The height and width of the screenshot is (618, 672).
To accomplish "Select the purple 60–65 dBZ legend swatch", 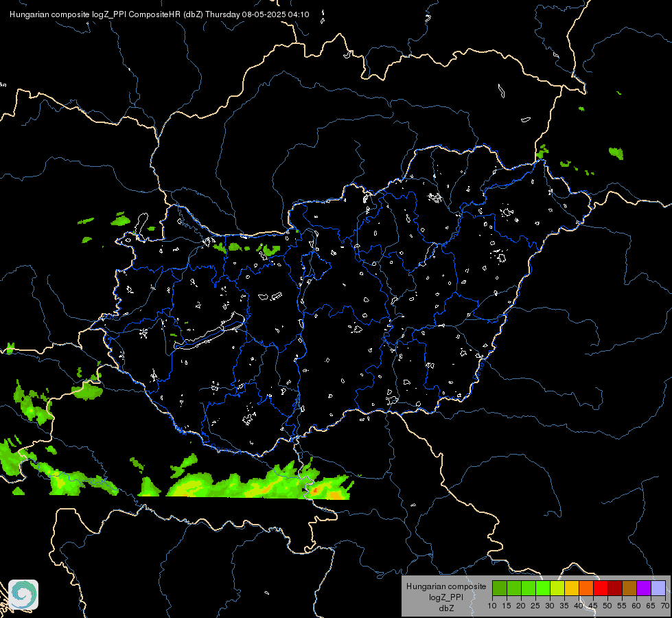I will pos(644,588).
